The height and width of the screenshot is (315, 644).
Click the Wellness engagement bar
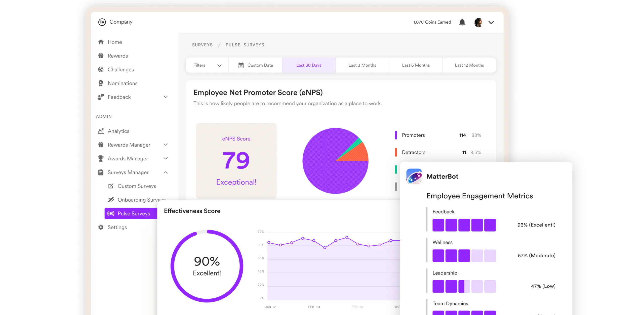464,256
